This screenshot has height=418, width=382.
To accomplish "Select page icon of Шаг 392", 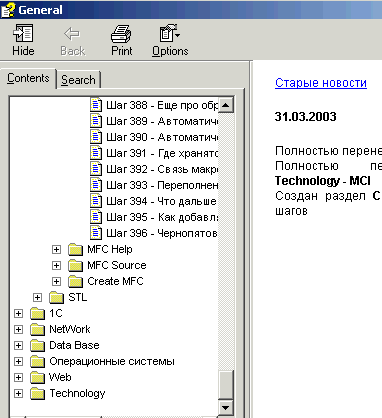I will click(96, 169).
